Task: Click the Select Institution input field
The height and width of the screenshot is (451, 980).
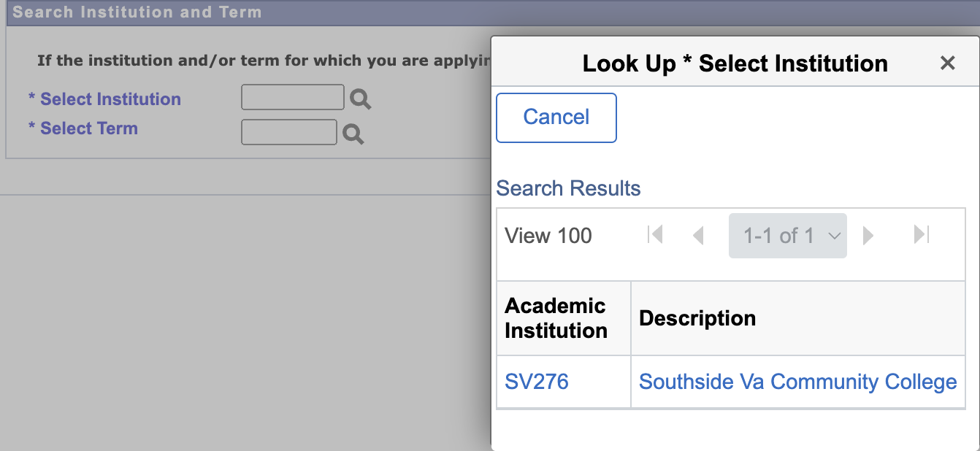Action: tap(292, 96)
